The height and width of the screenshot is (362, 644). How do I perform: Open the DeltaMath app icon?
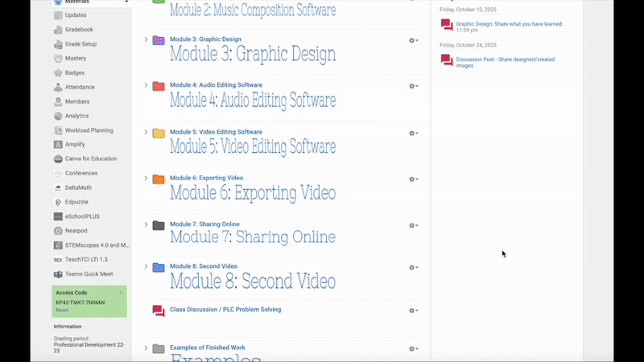pyautogui.click(x=58, y=187)
